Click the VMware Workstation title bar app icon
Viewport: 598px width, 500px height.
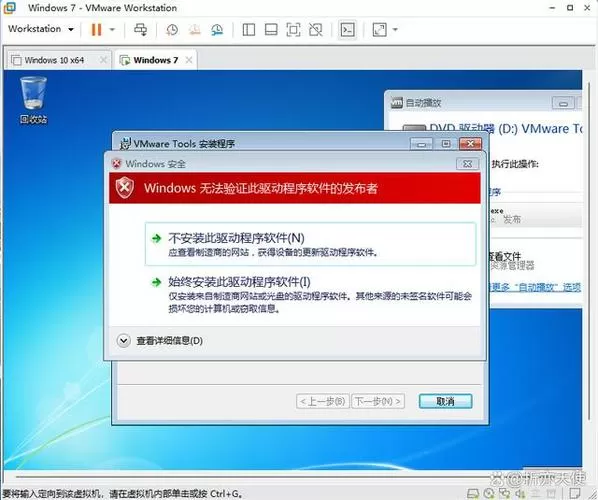[11, 8]
